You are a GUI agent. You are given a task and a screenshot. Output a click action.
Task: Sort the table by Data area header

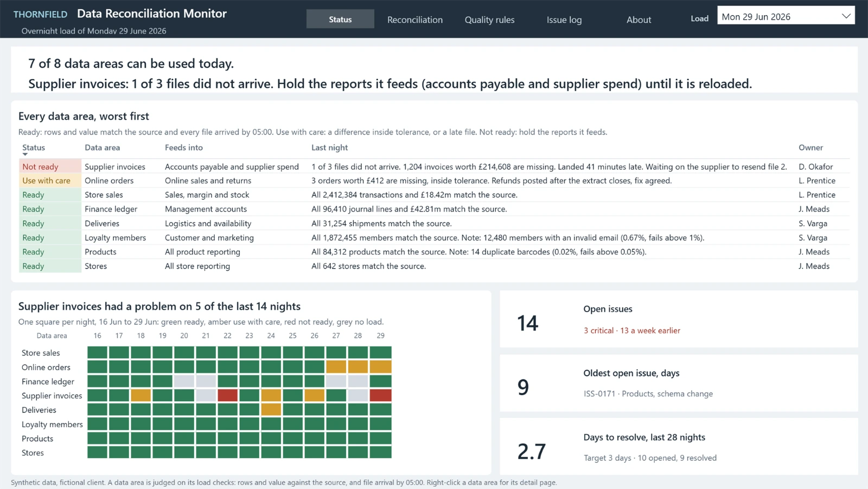click(102, 148)
